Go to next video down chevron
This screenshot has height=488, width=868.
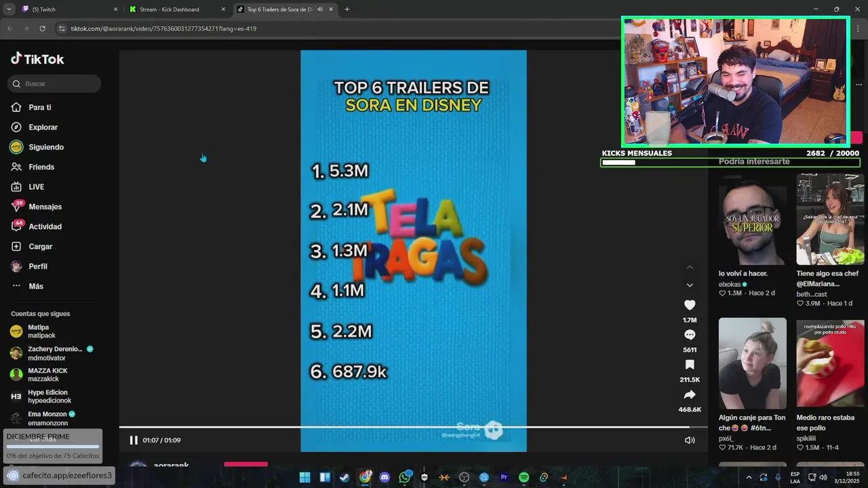point(690,285)
